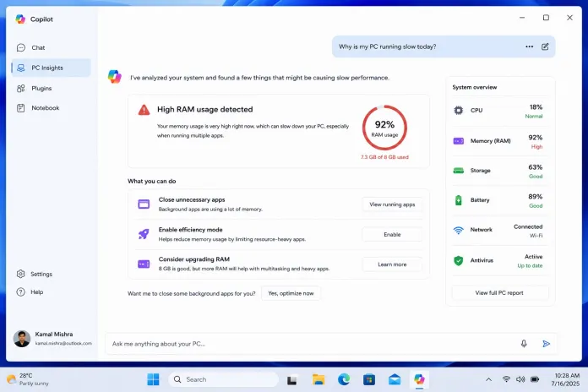Click the Antivirus shield icon

pyautogui.click(x=458, y=261)
